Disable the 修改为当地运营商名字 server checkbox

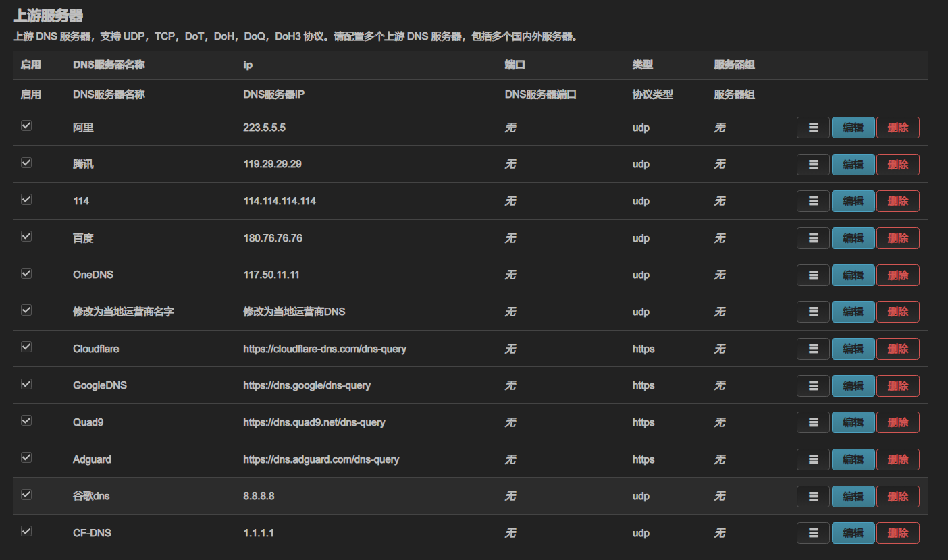point(26,310)
